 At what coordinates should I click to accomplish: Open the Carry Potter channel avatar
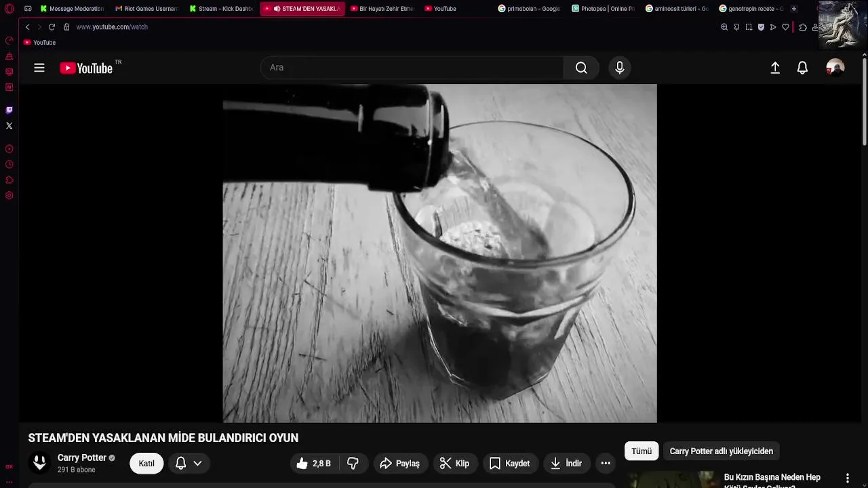point(40,463)
